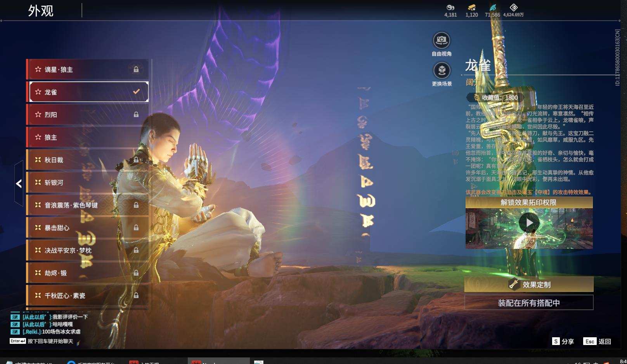627x364 pixels.
Task: Click the orange effect note mentioning 【夺魂】
Action: coord(529,192)
